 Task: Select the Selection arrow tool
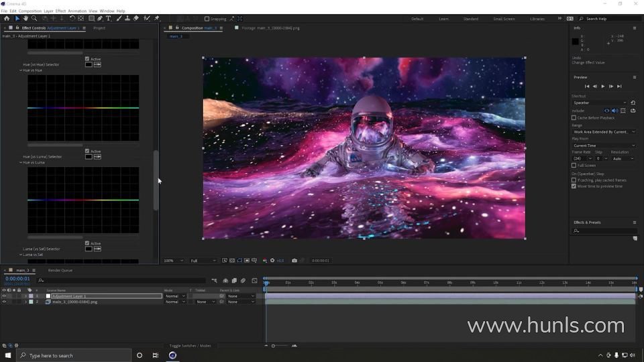[x=17, y=19]
